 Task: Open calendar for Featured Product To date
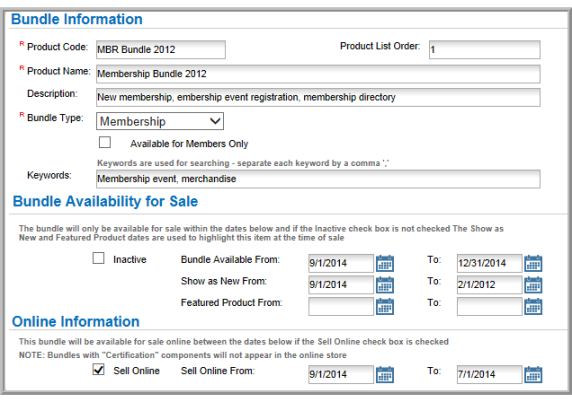pyautogui.click(x=533, y=306)
